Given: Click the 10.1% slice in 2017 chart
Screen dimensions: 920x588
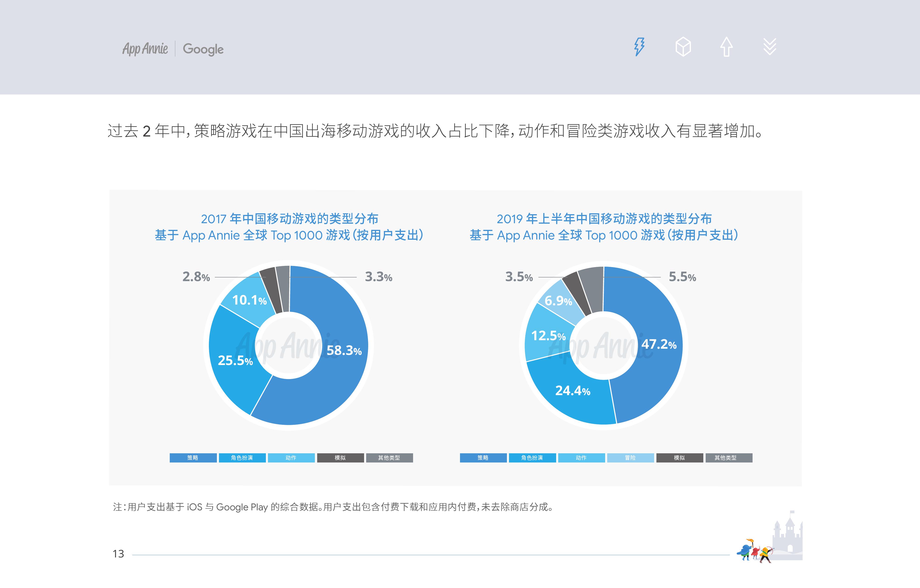Looking at the screenshot, I should (x=249, y=300).
